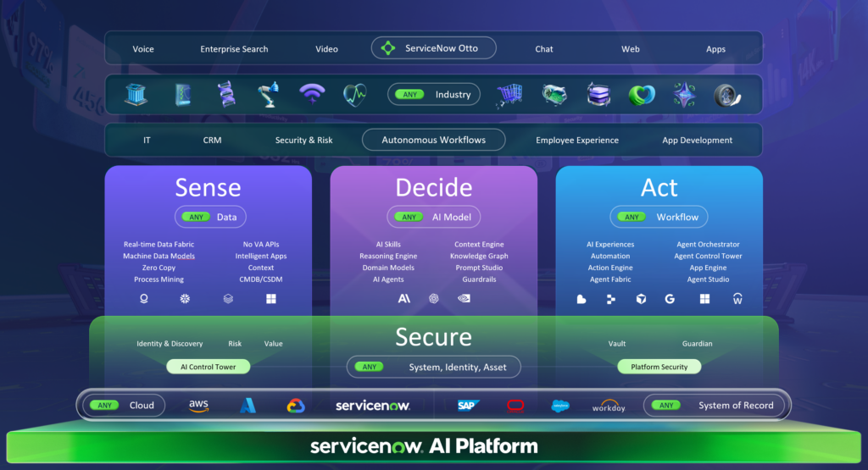
Task: Click the Knowledge Graph text
Action: click(x=479, y=256)
